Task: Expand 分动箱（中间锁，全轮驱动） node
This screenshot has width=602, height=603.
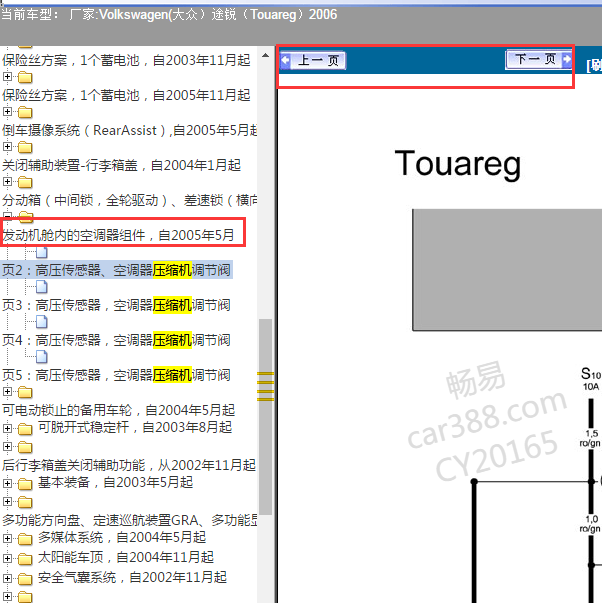Action: (x=7, y=182)
